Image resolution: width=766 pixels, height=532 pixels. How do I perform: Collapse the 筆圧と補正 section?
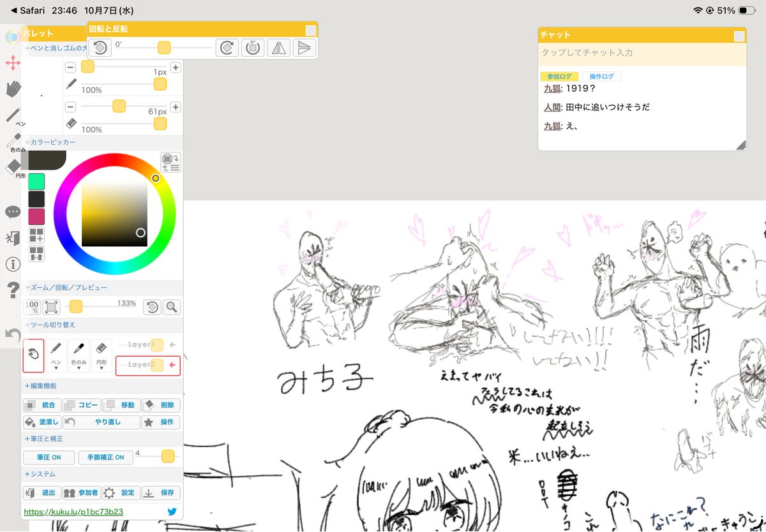click(44, 439)
